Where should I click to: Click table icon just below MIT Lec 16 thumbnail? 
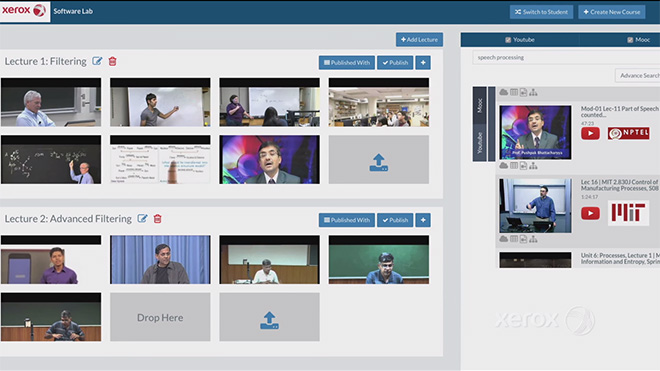(514, 239)
